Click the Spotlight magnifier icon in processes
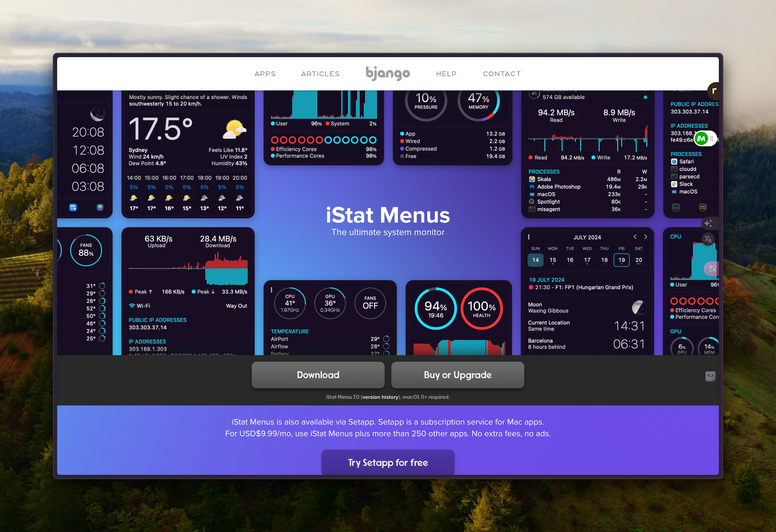Image resolution: width=776 pixels, height=532 pixels. [532, 202]
